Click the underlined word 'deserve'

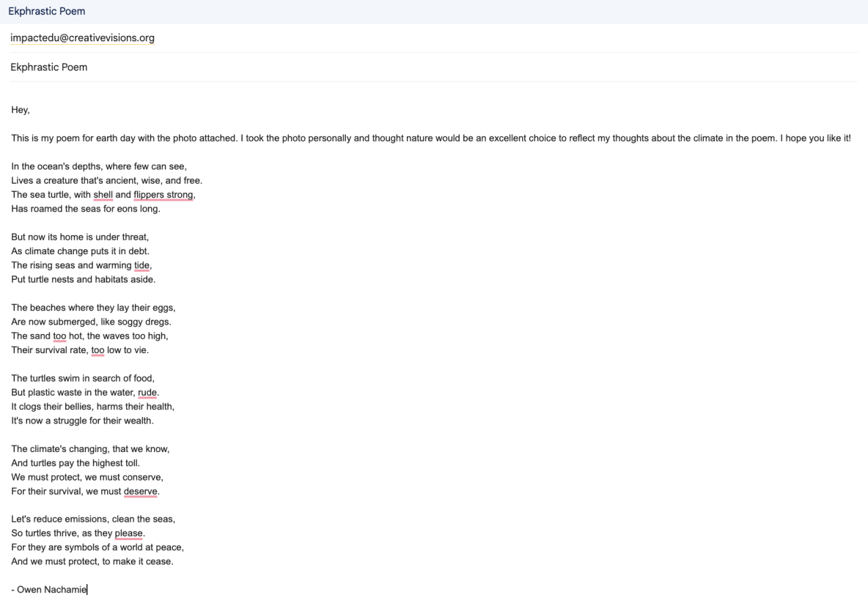140,491
